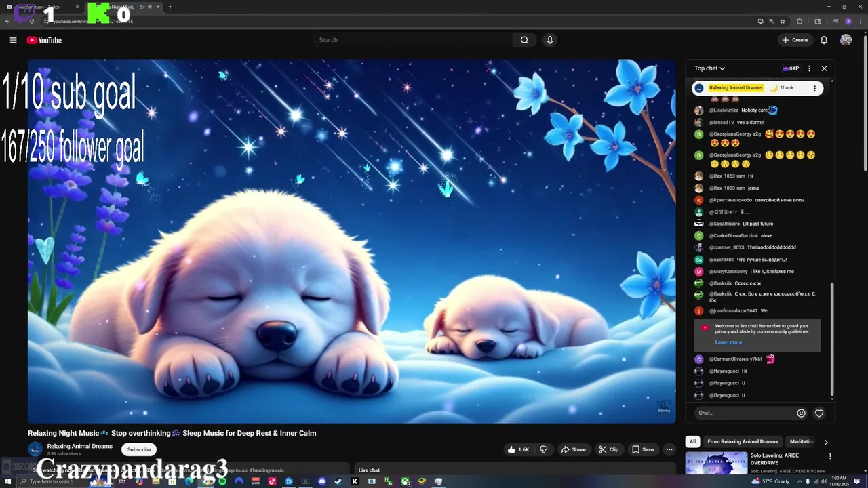Click the Create button
The image size is (868, 488).
point(795,40)
